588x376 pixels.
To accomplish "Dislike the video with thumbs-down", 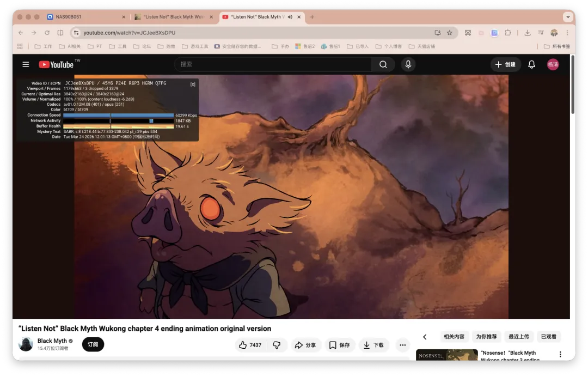I will (277, 345).
